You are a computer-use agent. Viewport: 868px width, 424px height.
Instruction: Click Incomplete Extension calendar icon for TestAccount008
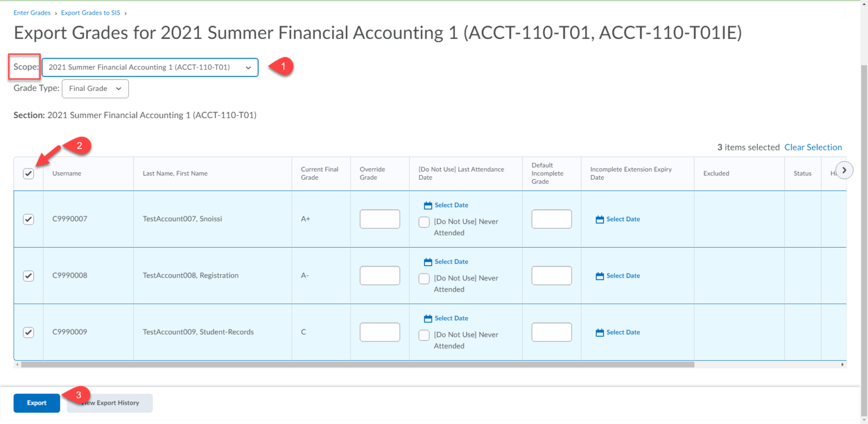click(600, 276)
